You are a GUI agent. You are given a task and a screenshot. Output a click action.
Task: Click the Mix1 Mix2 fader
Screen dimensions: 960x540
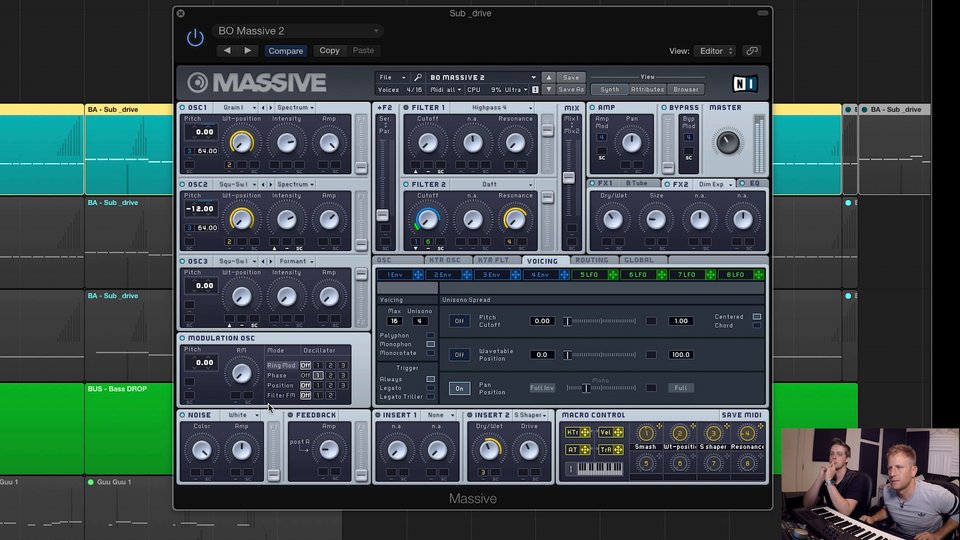(569, 178)
